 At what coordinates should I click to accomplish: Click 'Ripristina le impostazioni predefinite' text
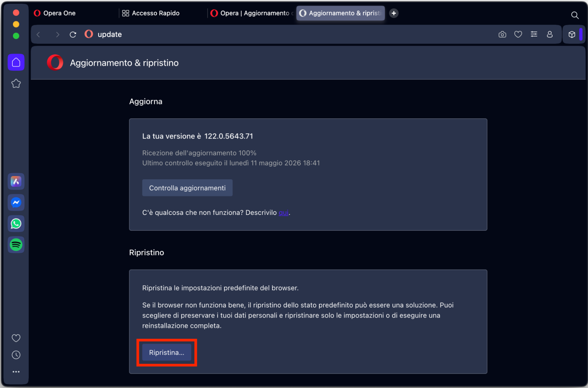220,288
